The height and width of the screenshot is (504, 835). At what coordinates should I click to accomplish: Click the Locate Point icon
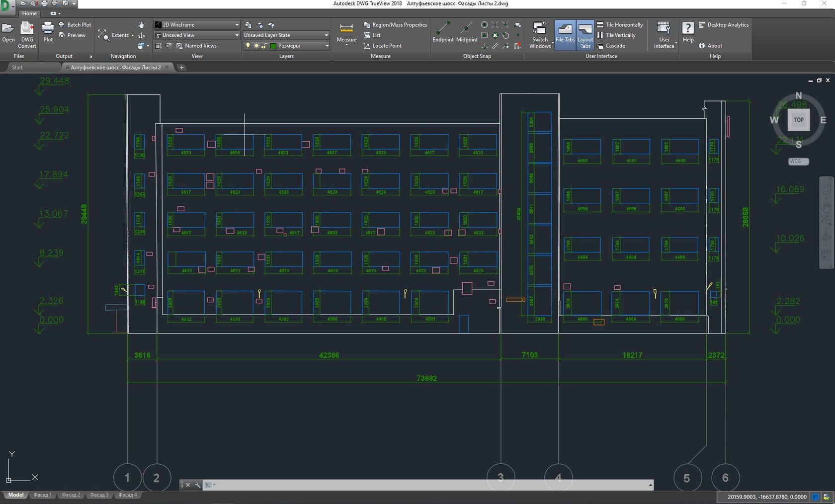pos(367,46)
